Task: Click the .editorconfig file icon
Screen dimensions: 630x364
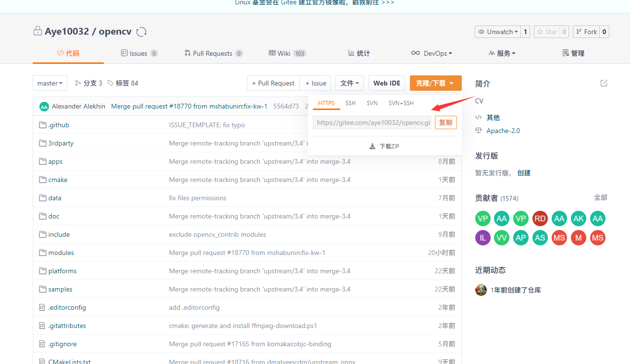Action: [x=42, y=307]
